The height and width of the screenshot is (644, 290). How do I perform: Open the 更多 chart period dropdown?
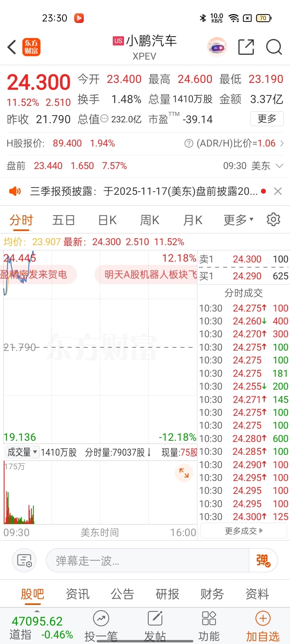[238, 220]
